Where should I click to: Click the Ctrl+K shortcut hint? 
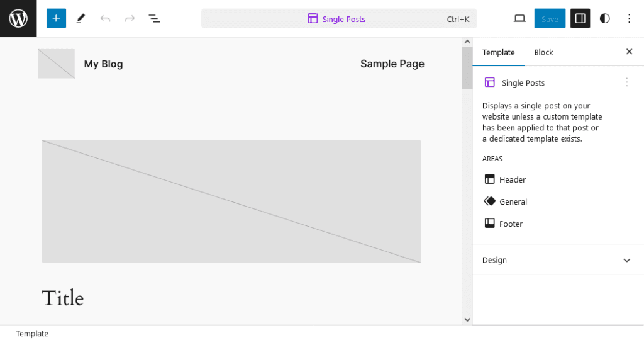(x=458, y=20)
